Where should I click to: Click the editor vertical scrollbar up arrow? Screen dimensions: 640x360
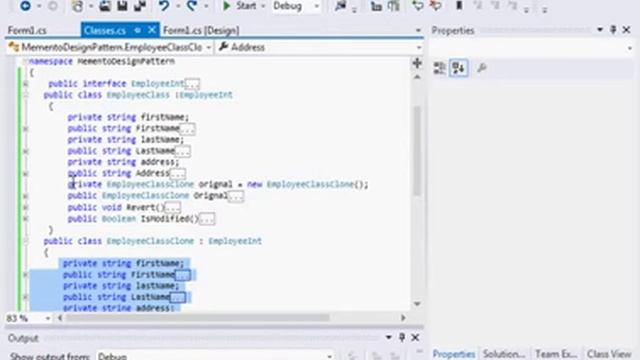pyautogui.click(x=417, y=77)
